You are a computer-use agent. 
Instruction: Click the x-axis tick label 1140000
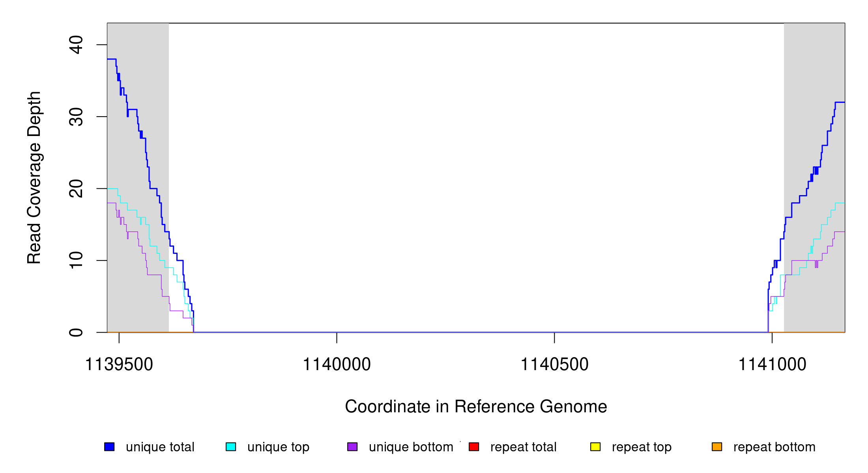337,364
